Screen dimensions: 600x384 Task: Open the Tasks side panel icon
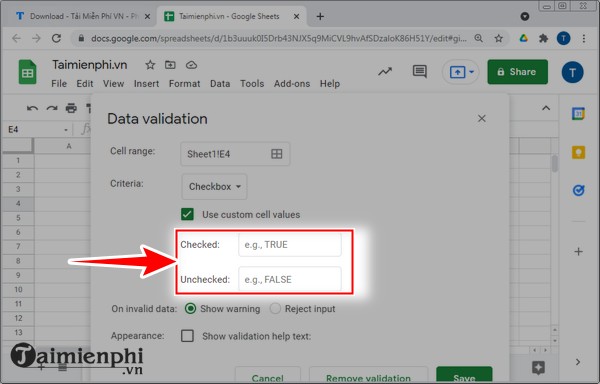[578, 190]
